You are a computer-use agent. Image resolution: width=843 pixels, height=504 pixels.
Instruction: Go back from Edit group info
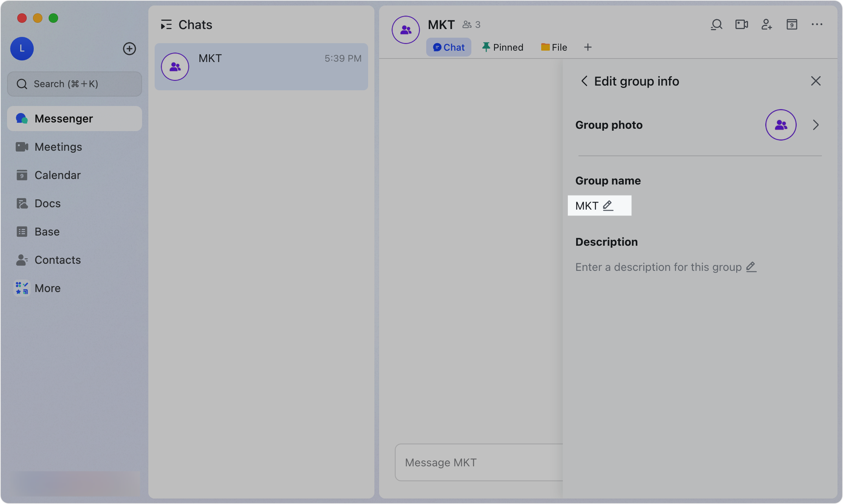[584, 81]
